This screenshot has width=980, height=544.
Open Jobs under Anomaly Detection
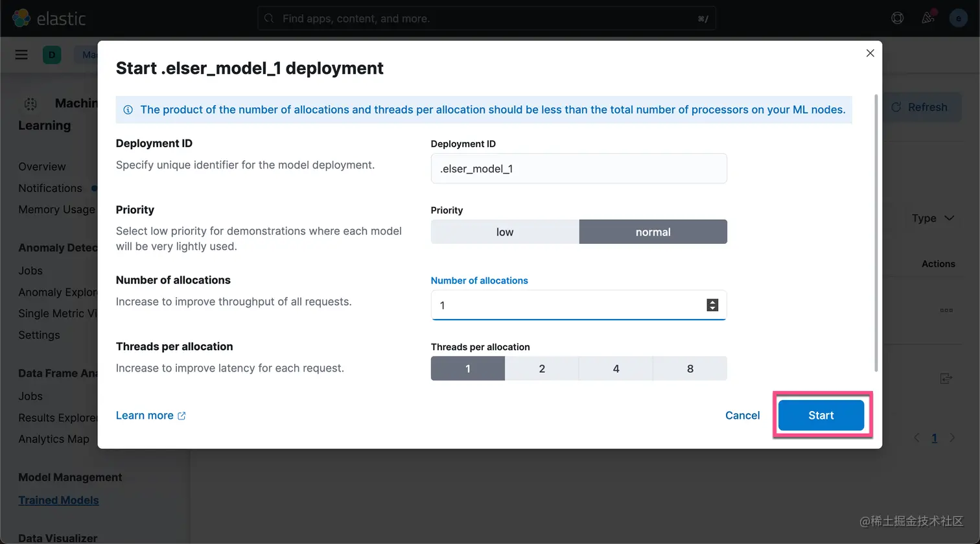(30, 270)
